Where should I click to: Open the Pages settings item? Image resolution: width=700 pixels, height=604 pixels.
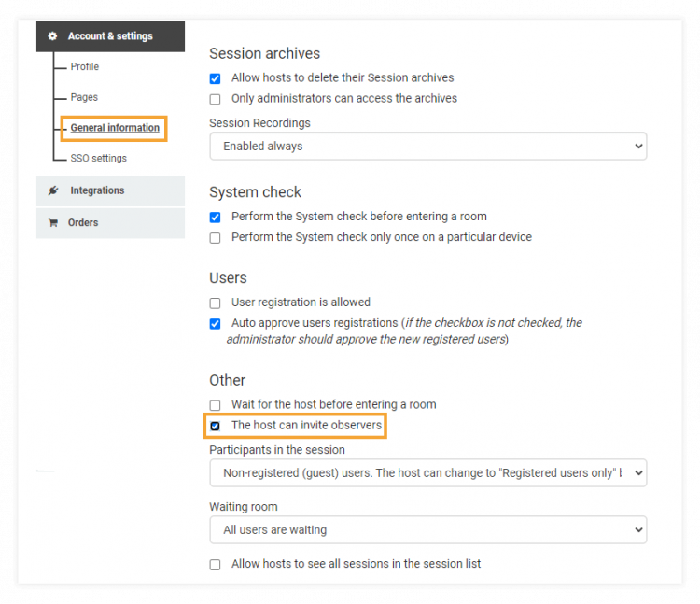tap(84, 97)
